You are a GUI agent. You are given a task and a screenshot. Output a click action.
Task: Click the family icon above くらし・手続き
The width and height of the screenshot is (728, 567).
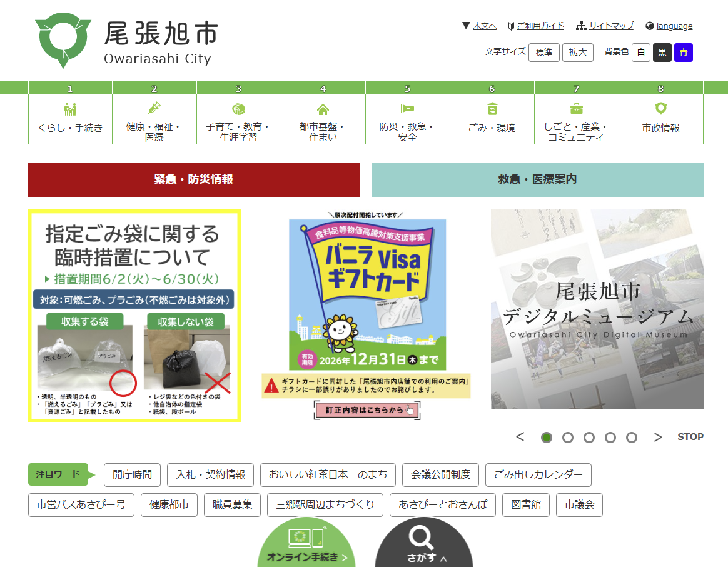pyautogui.click(x=70, y=109)
